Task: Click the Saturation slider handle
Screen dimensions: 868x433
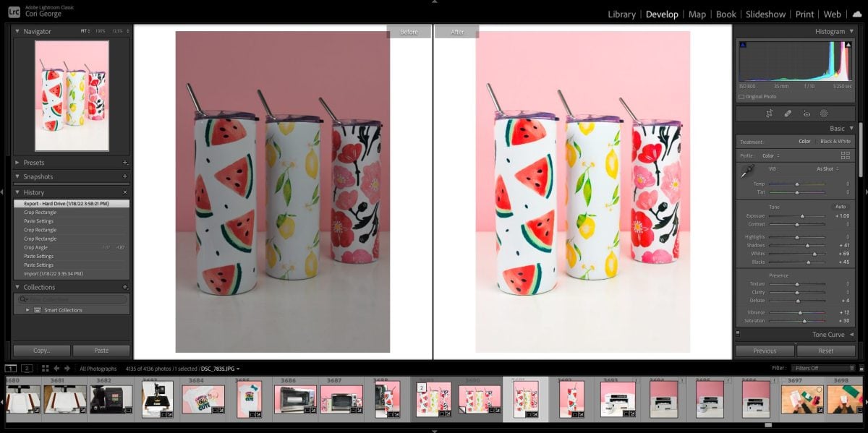Action: tap(804, 321)
